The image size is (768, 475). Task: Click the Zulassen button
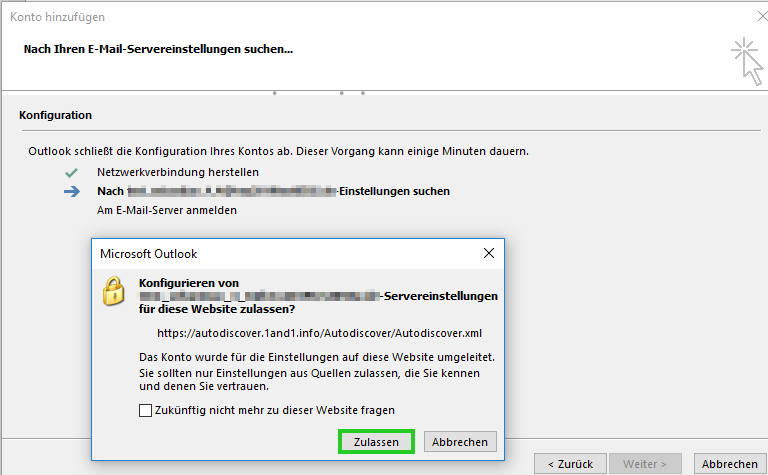376,442
